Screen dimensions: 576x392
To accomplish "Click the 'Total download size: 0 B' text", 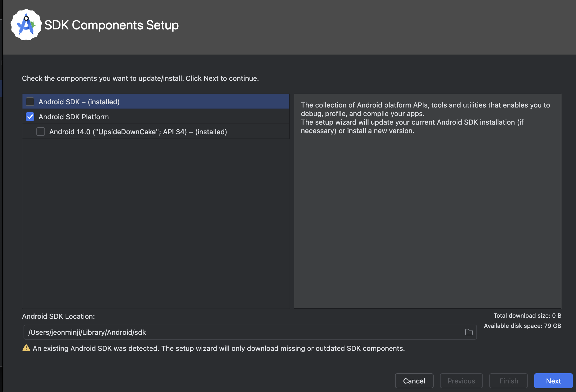I will click(x=527, y=316).
